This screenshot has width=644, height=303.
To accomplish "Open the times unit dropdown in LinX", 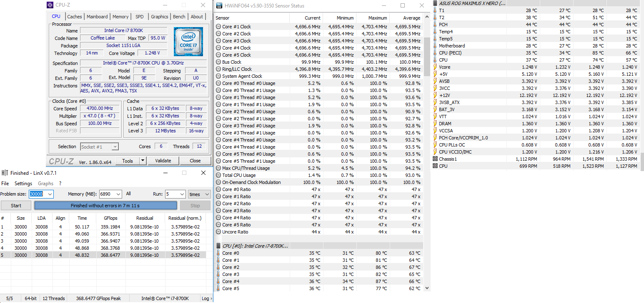I will tap(207, 194).
